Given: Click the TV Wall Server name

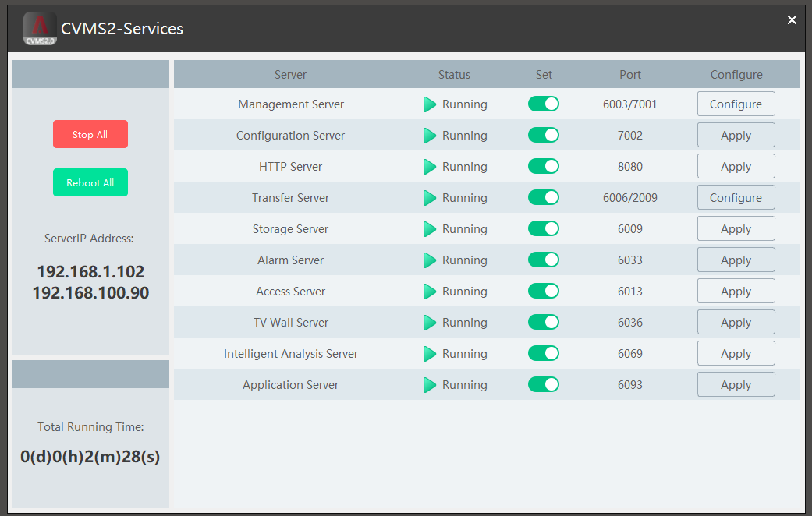Looking at the screenshot, I should [x=290, y=323].
